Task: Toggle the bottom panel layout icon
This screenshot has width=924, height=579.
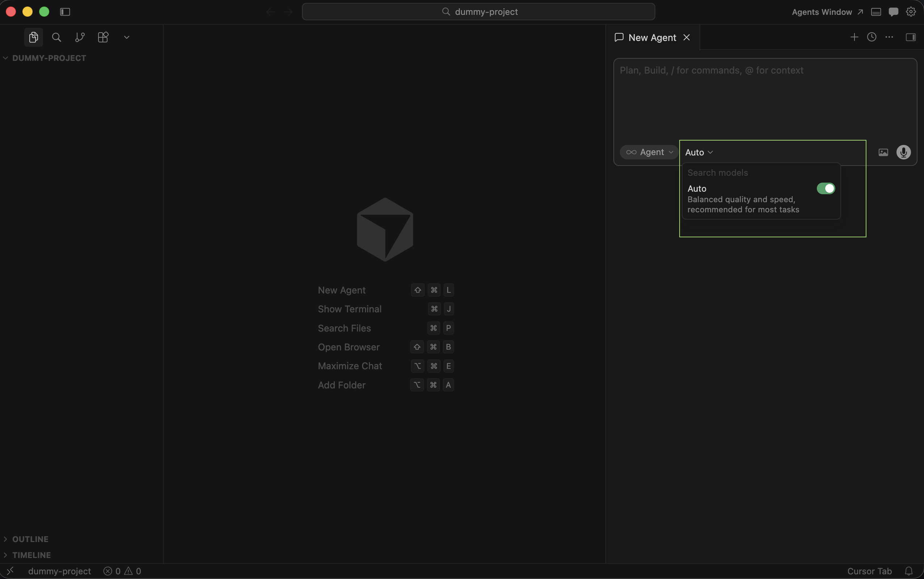Action: (876, 12)
